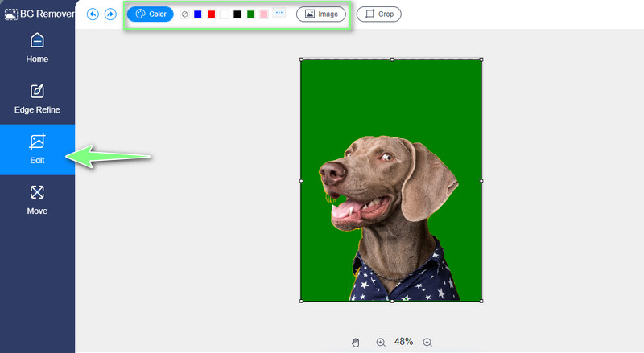Pick the blue color swatch
This screenshot has height=353, width=644.
[x=198, y=14]
